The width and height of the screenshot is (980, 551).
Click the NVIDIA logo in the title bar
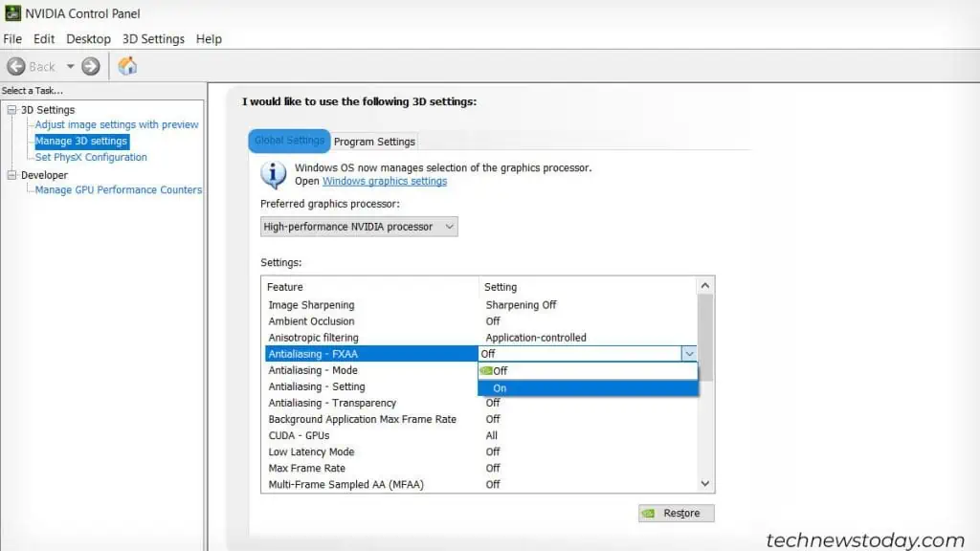click(11, 12)
